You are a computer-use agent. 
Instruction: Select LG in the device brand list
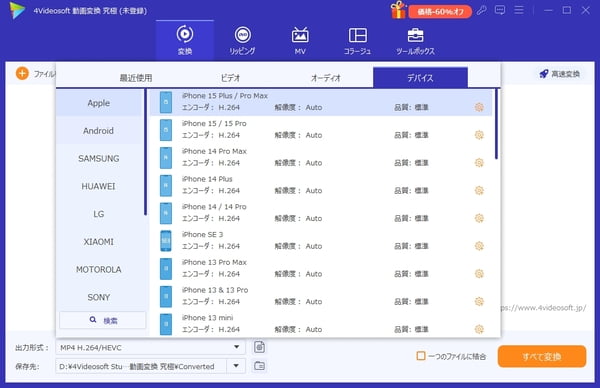99,214
